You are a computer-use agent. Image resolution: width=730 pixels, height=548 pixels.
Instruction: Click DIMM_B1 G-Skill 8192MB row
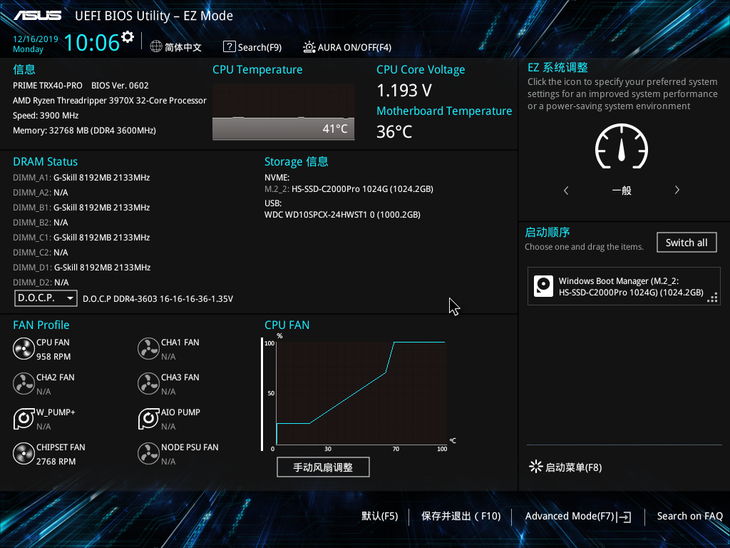(81, 207)
